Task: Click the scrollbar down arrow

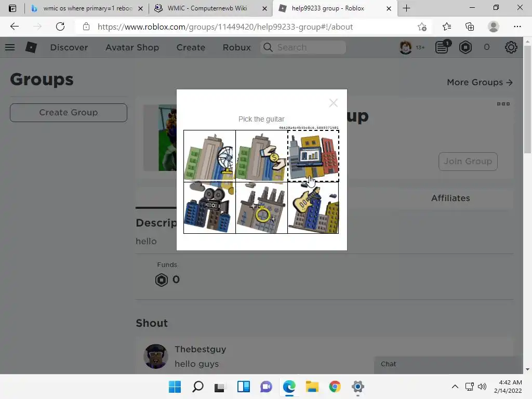Action: tap(527, 369)
